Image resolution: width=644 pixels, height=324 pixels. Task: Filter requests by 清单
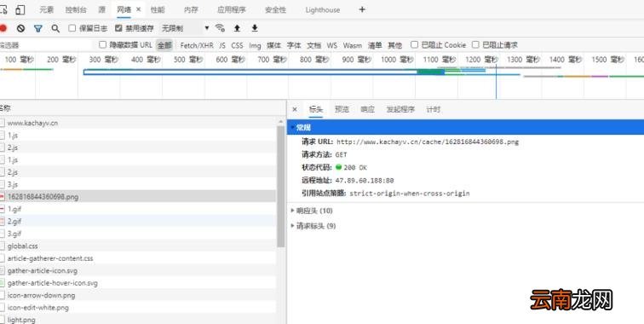375,45
